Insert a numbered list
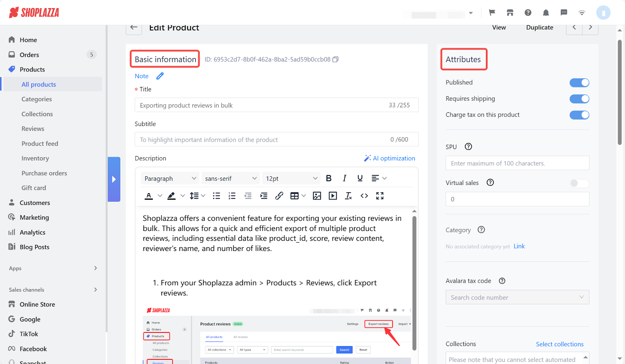 pos(232,196)
